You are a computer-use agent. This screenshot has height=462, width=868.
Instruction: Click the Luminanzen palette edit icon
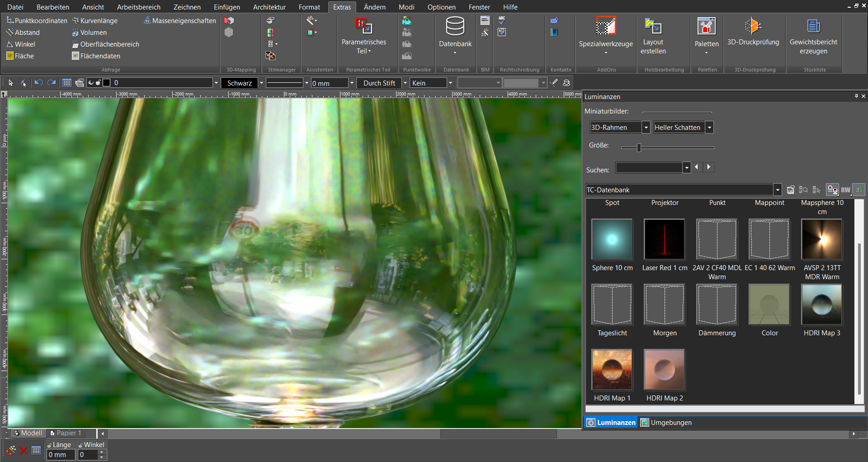(x=790, y=190)
